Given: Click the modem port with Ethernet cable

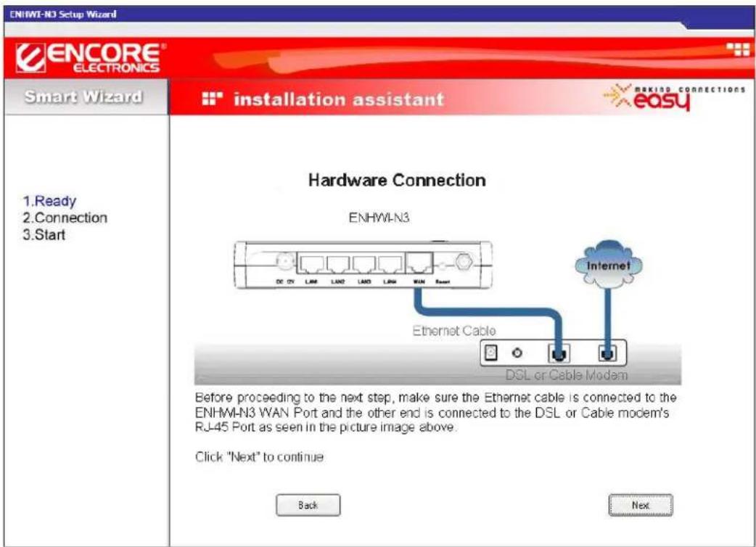Looking at the screenshot, I should click(x=559, y=354).
